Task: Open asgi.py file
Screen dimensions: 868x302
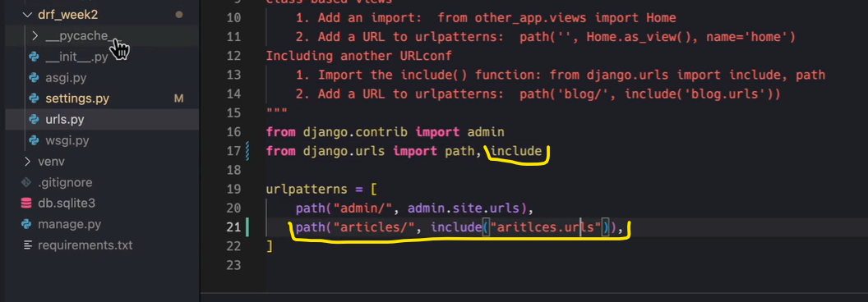Action: point(66,78)
